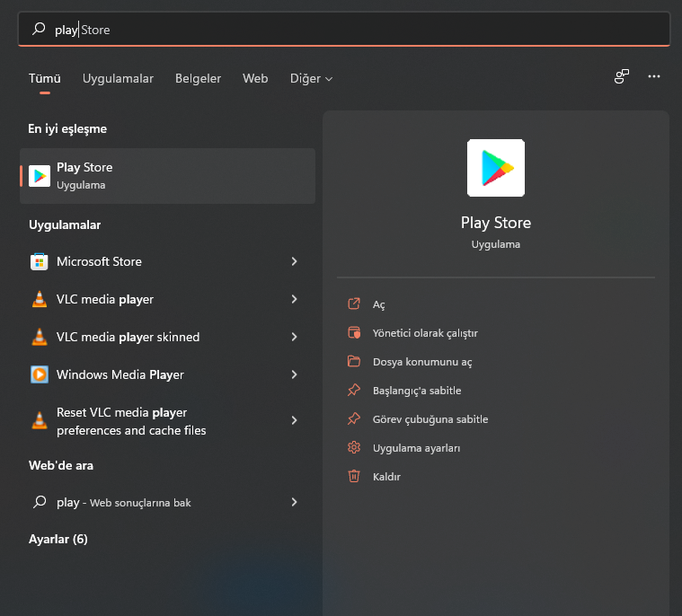Switch to the Tümü tab
The image size is (682, 616).
click(x=44, y=79)
